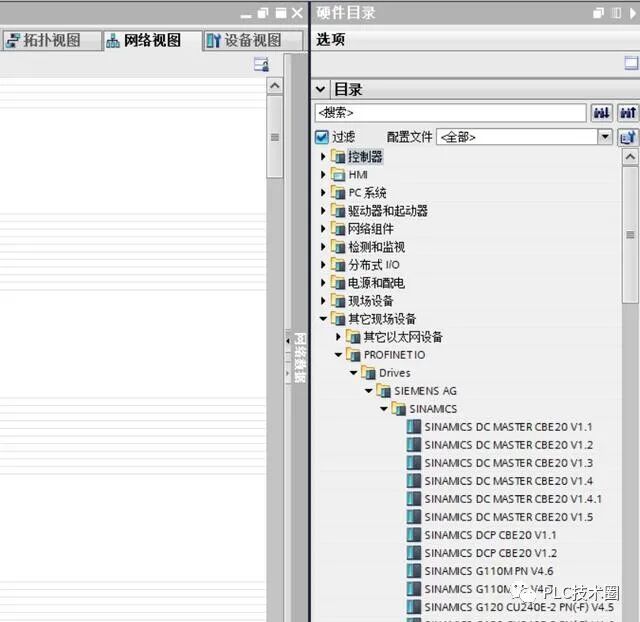Click the 网络数据 side panel handle
Image resolution: width=640 pixels, height=622 pixels.
(x=300, y=357)
